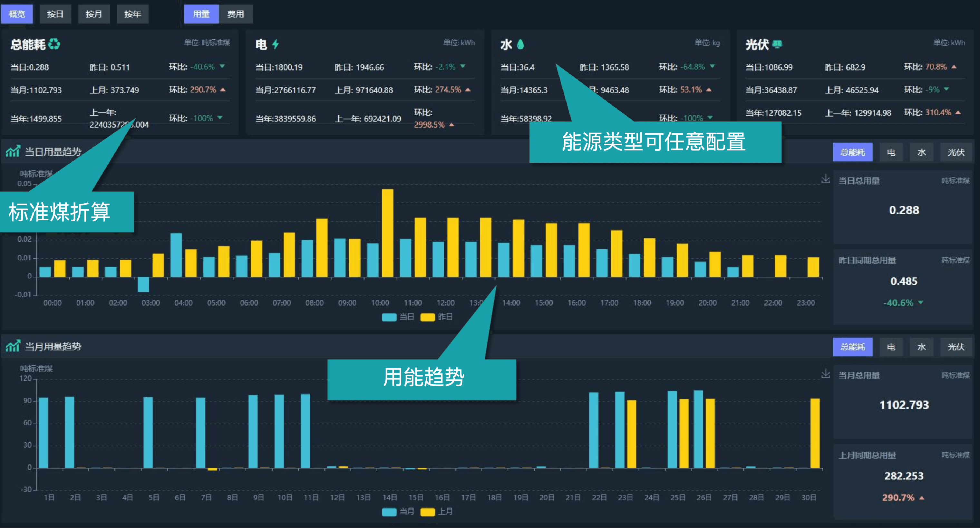Download the 当日用量趋势 chart

[x=825, y=179]
